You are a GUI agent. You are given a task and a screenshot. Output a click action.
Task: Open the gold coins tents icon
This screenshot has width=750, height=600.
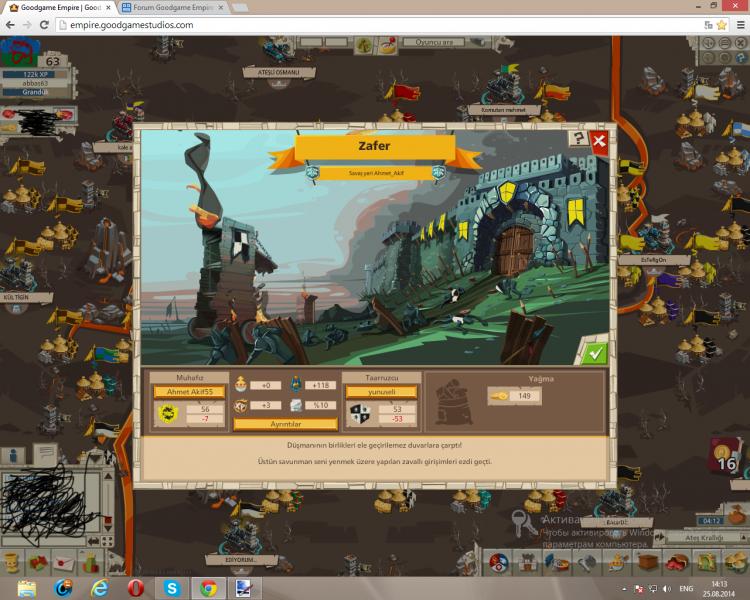click(737, 563)
